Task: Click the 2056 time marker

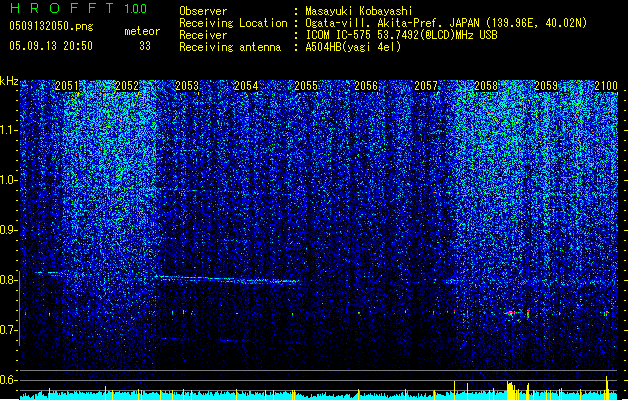Action: (x=366, y=86)
